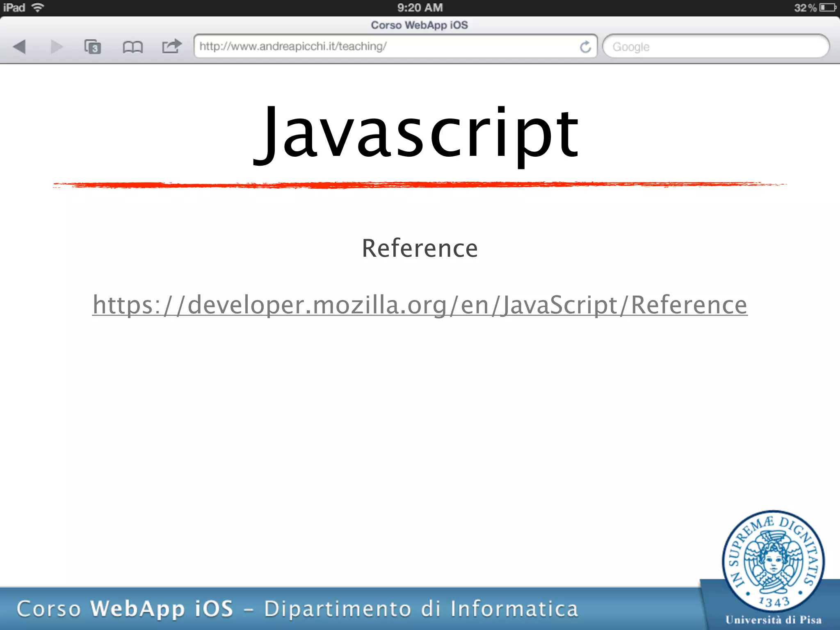Focus the Google search field
Viewport: 840px width, 630px height.
tap(716, 46)
